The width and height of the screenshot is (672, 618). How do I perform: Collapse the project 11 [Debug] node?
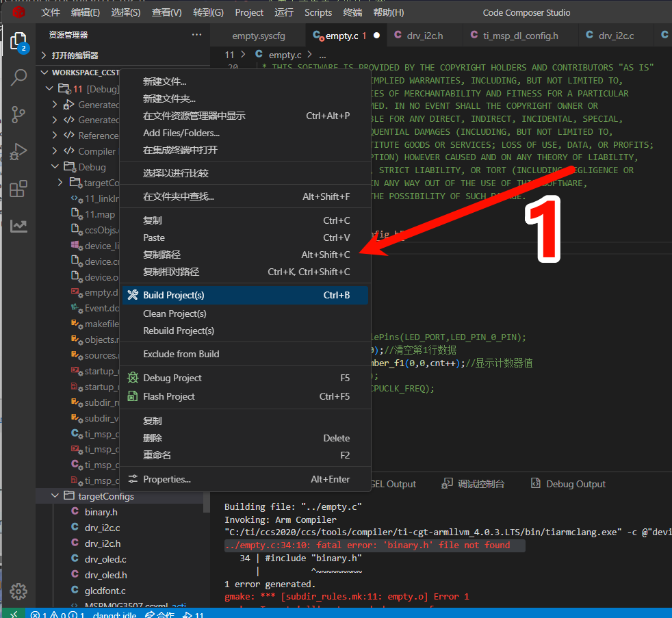pos(49,89)
